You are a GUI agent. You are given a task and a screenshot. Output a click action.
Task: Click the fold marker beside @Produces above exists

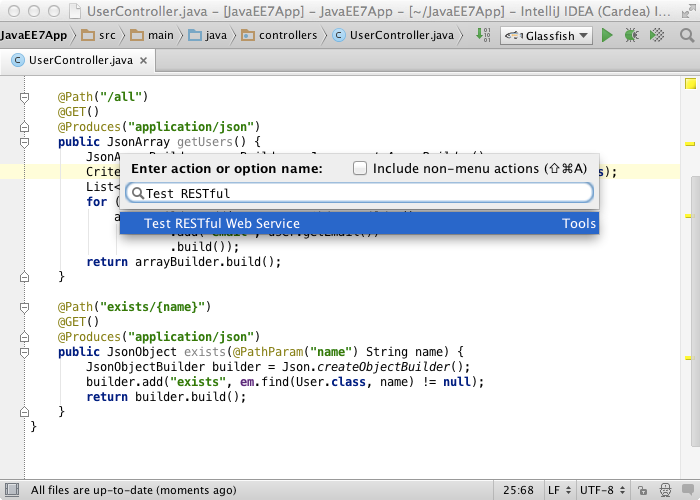(x=25, y=337)
